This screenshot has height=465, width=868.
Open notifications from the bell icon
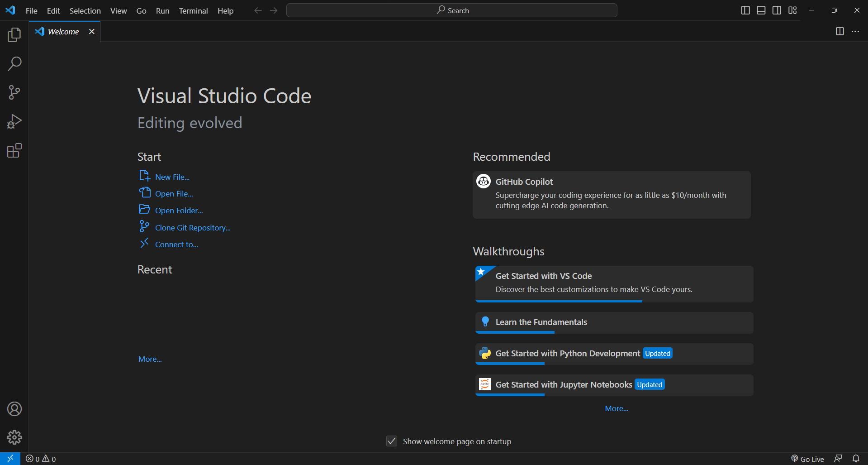point(856,458)
